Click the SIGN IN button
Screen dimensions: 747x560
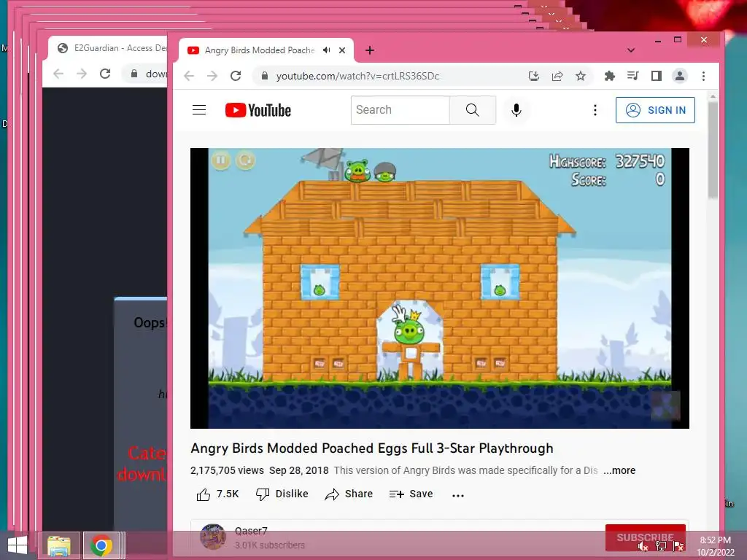[x=655, y=110]
